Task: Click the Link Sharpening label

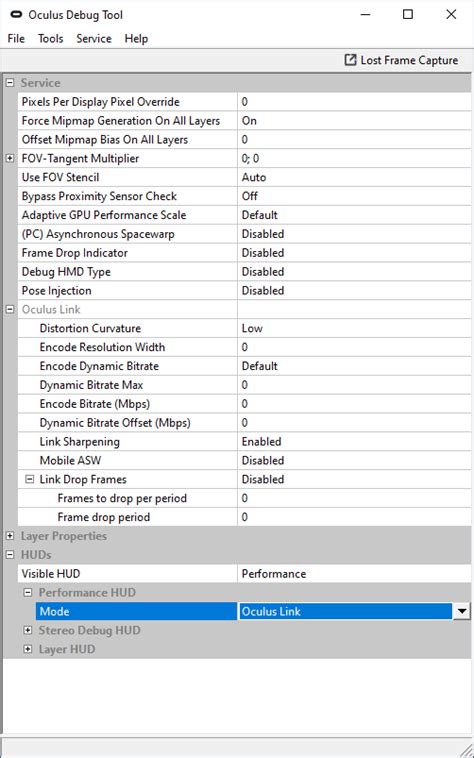Action: 80,441
